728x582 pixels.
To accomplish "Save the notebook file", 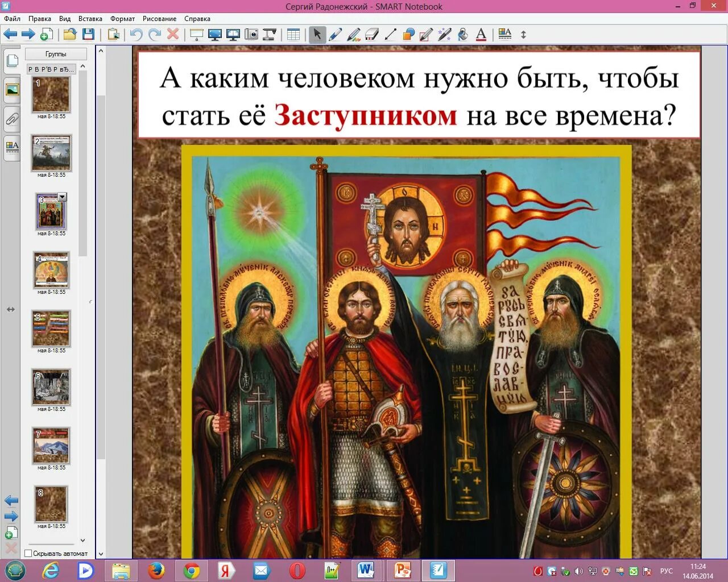I will pos(88,35).
